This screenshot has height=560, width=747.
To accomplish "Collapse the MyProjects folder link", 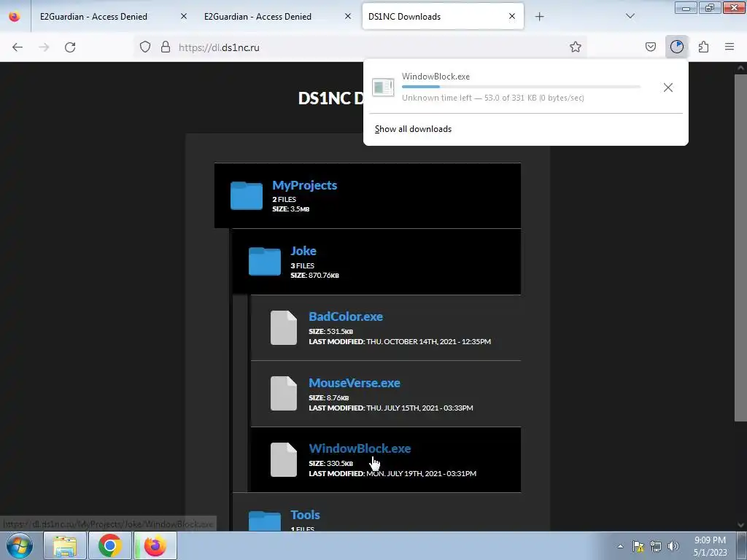I will [304, 185].
